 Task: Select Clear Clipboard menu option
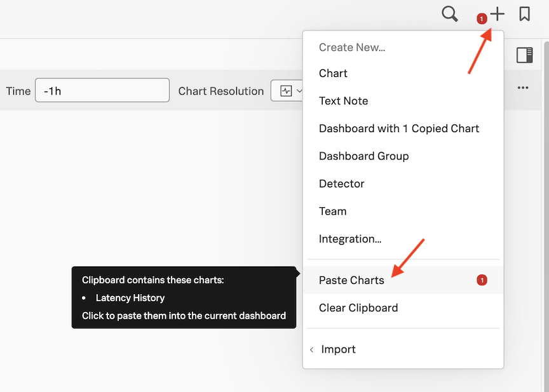358,308
